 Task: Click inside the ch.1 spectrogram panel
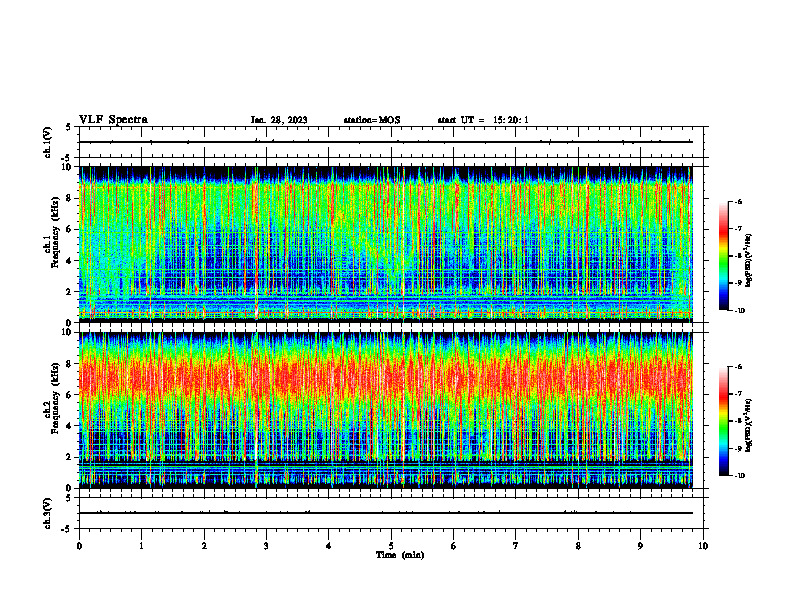386,244
